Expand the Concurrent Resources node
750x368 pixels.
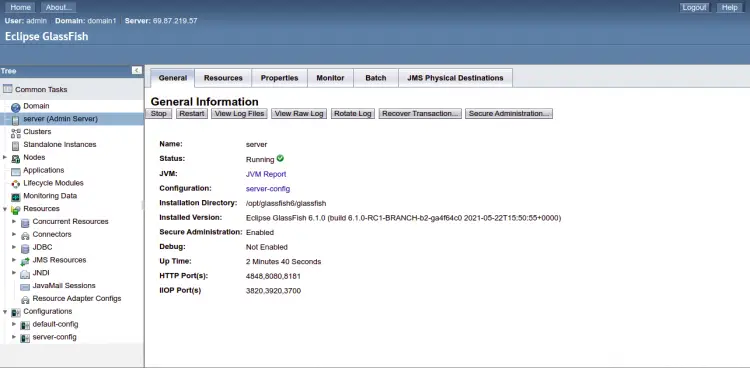coord(14,222)
